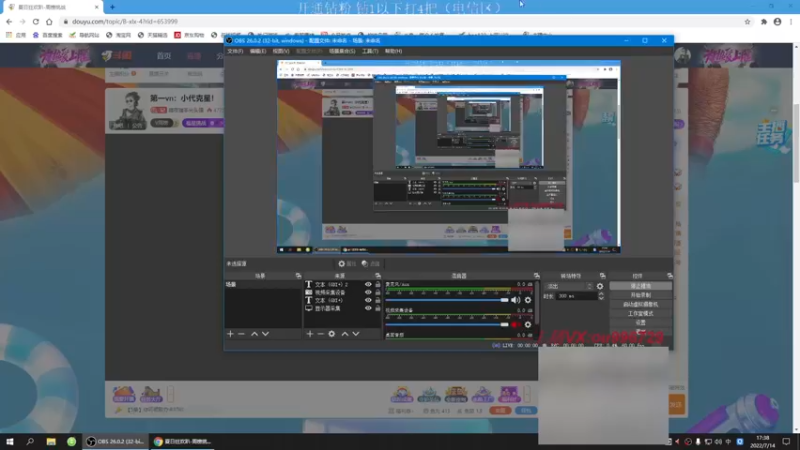Open 视频采集设备 mixer channel settings gear
Viewport: 800px width, 450px height.
(528, 324)
